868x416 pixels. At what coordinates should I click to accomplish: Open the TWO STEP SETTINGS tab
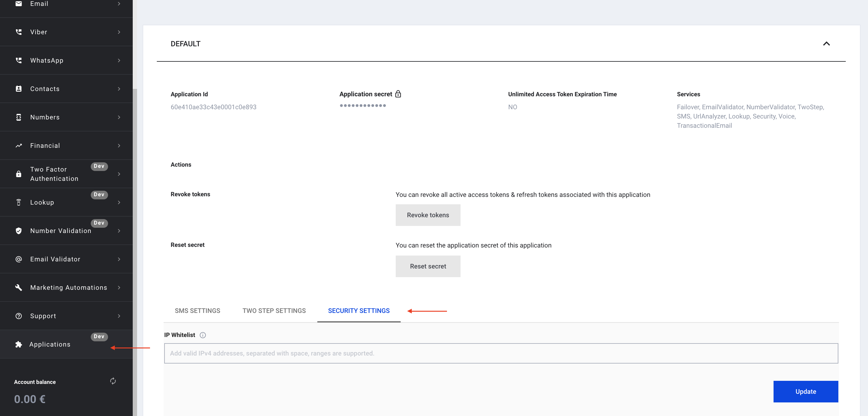point(274,310)
